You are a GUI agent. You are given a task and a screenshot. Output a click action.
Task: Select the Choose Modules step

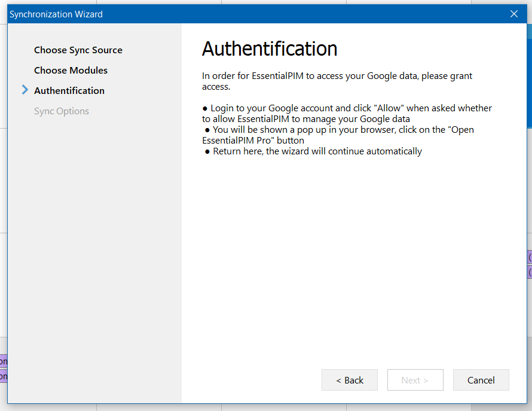71,71
